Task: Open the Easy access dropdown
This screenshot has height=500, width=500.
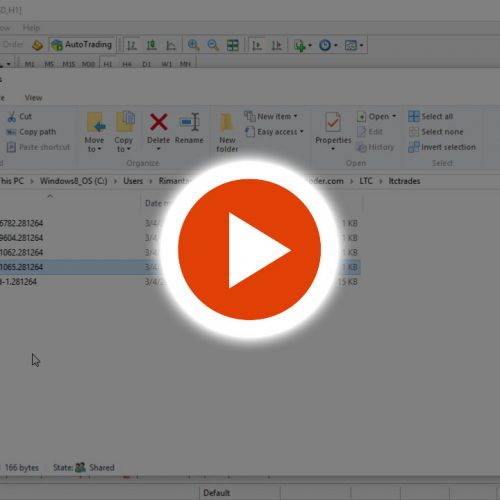Action: (x=274, y=132)
